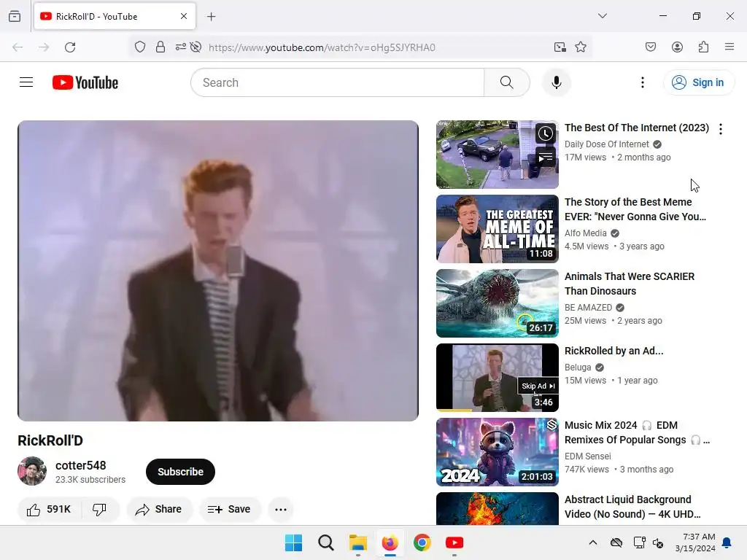Open the cotter548 channel name link
Screen dimensions: 747x560
pyautogui.click(x=80, y=465)
